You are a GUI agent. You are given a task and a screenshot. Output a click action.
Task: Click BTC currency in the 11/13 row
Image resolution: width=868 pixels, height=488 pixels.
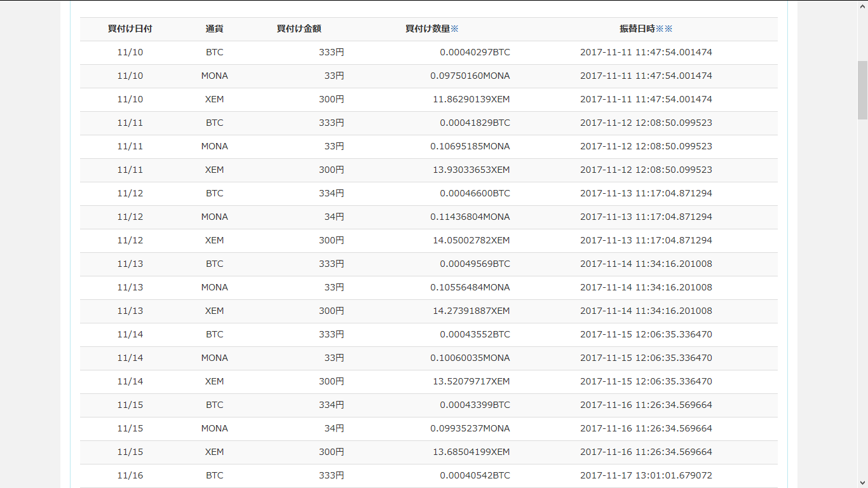[215, 264]
